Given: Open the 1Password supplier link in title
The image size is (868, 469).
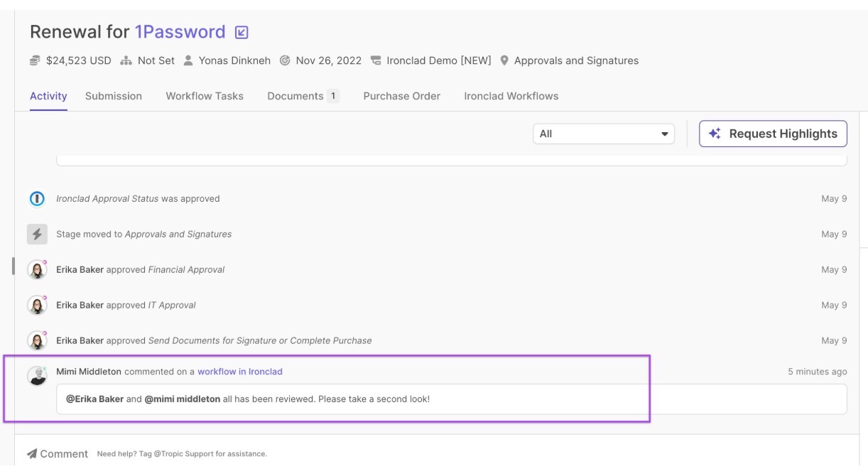Looking at the screenshot, I should (180, 32).
